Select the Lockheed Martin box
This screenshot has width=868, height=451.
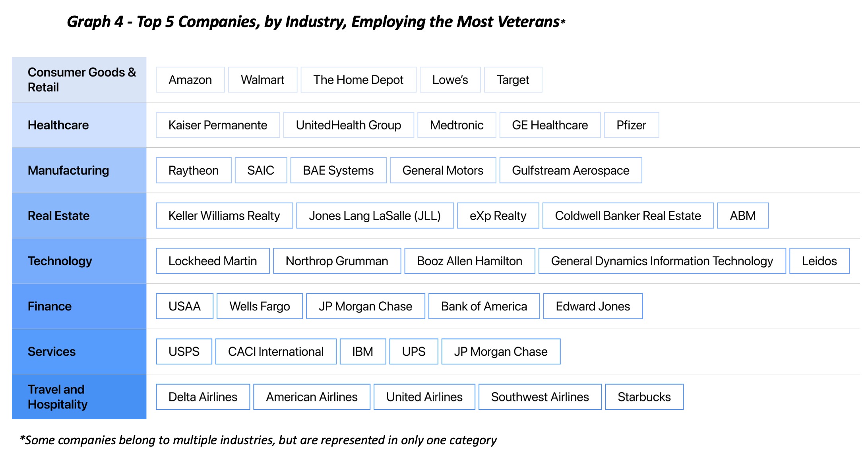tap(212, 261)
